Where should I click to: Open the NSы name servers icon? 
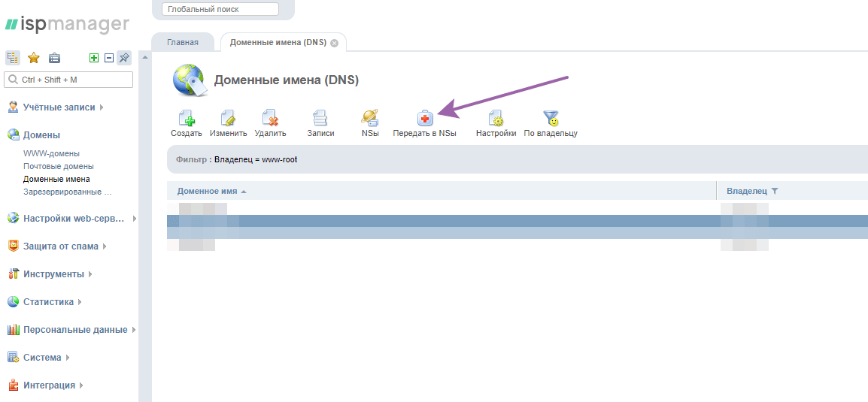point(369,119)
